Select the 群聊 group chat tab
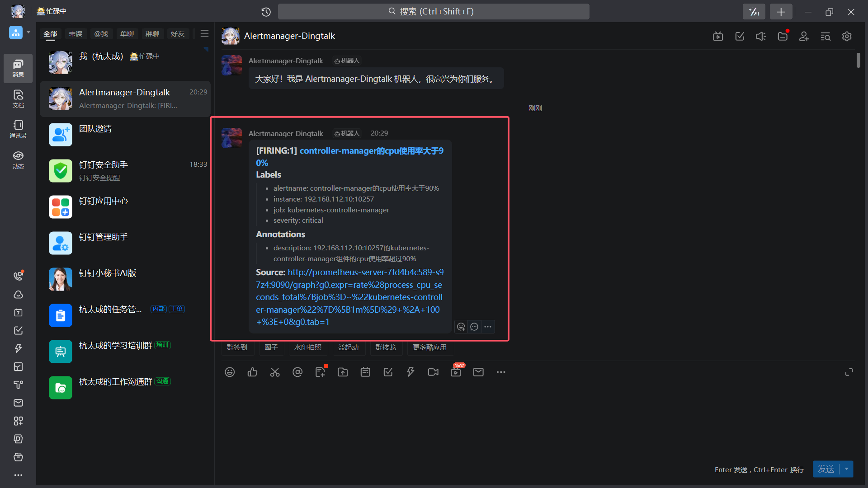Image resolution: width=868 pixels, height=488 pixels. (x=152, y=33)
